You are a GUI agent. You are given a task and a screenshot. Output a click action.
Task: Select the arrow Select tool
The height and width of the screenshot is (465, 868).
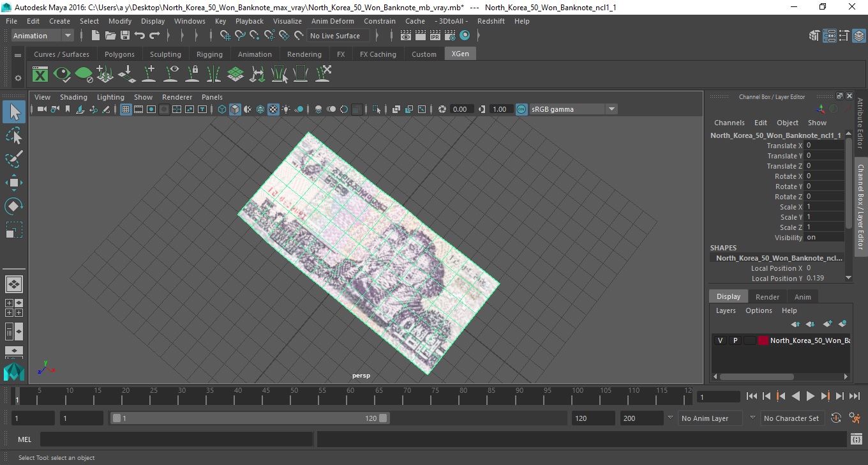point(14,112)
